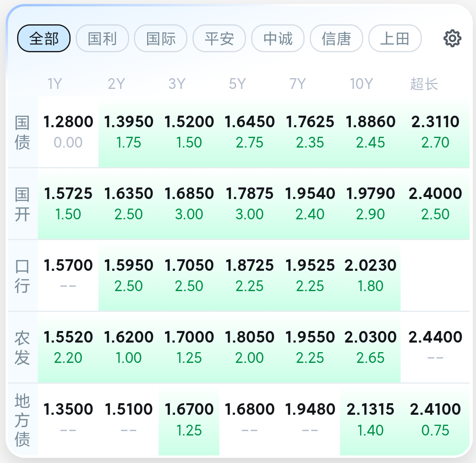476x463 pixels.
Task: Switch to the 国际 tab
Action: (x=161, y=39)
